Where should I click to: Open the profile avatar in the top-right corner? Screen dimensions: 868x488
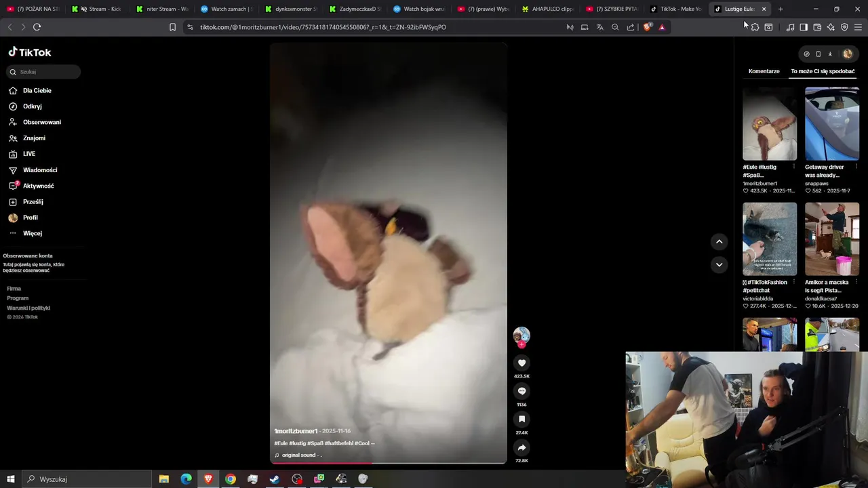click(848, 54)
